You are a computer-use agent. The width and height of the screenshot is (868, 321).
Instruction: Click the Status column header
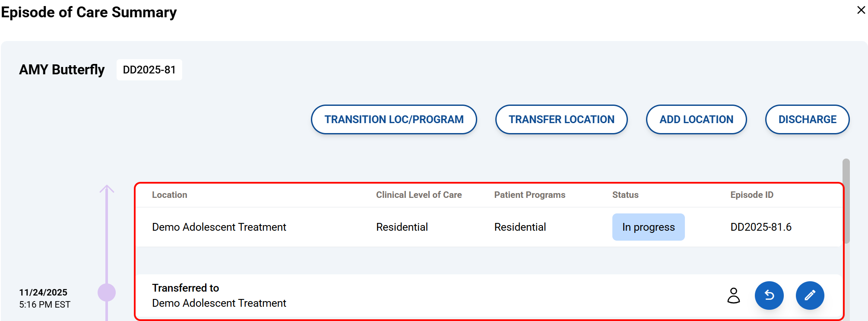[x=625, y=195]
